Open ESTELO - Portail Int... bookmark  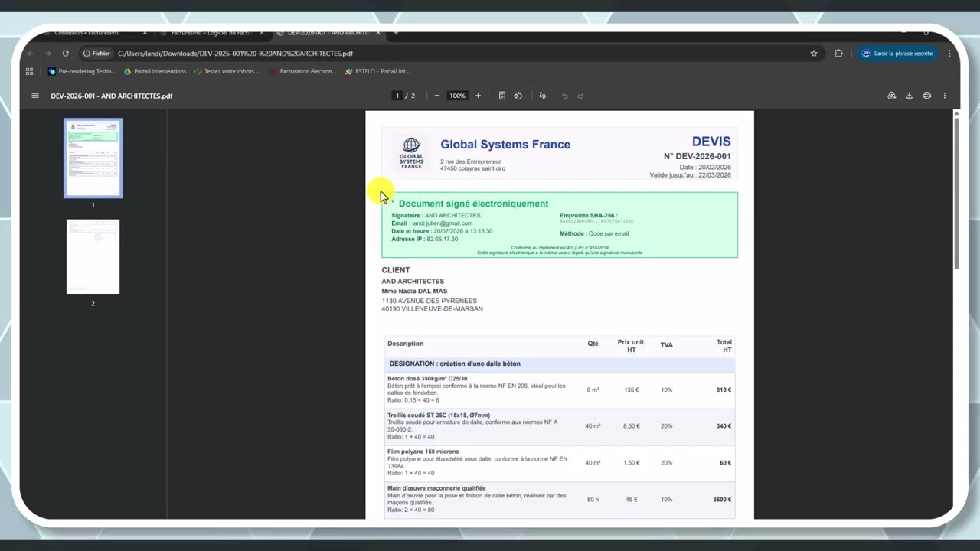pyautogui.click(x=377, y=71)
